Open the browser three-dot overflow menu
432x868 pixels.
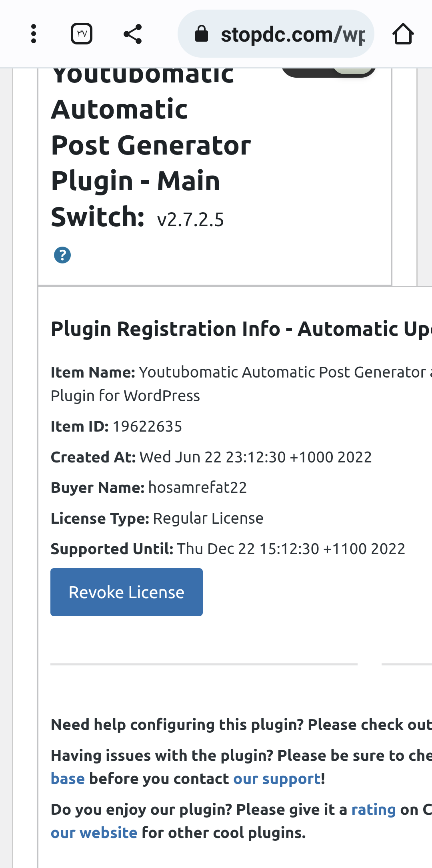point(34,34)
